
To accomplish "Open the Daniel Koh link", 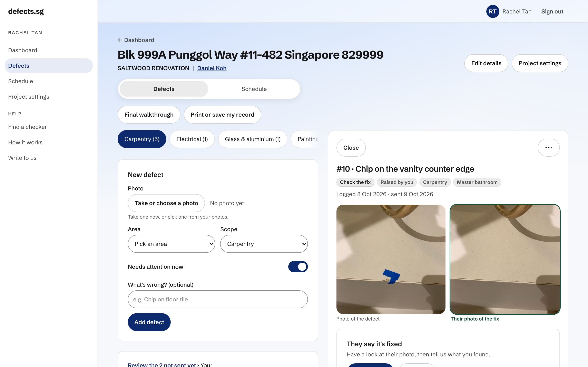I will (212, 68).
